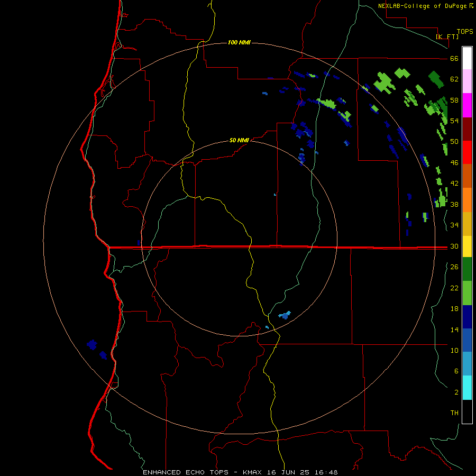
Task: Click the "TOPS" legend title
Action: point(465,32)
